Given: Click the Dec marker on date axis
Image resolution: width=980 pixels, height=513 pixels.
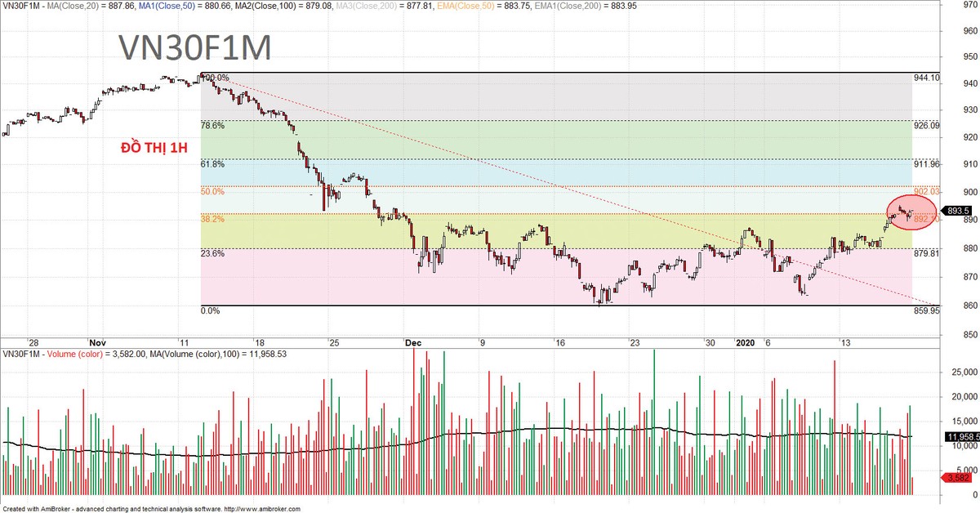Looking at the screenshot, I should (412, 343).
